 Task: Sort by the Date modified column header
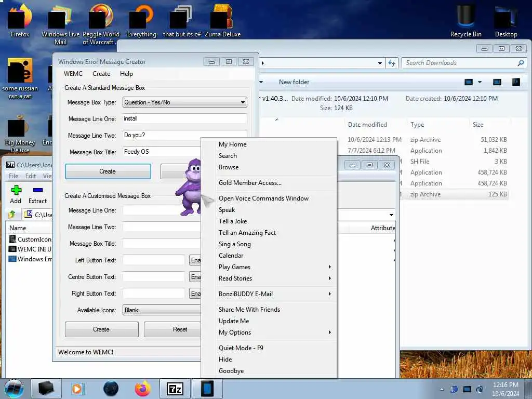(367, 125)
